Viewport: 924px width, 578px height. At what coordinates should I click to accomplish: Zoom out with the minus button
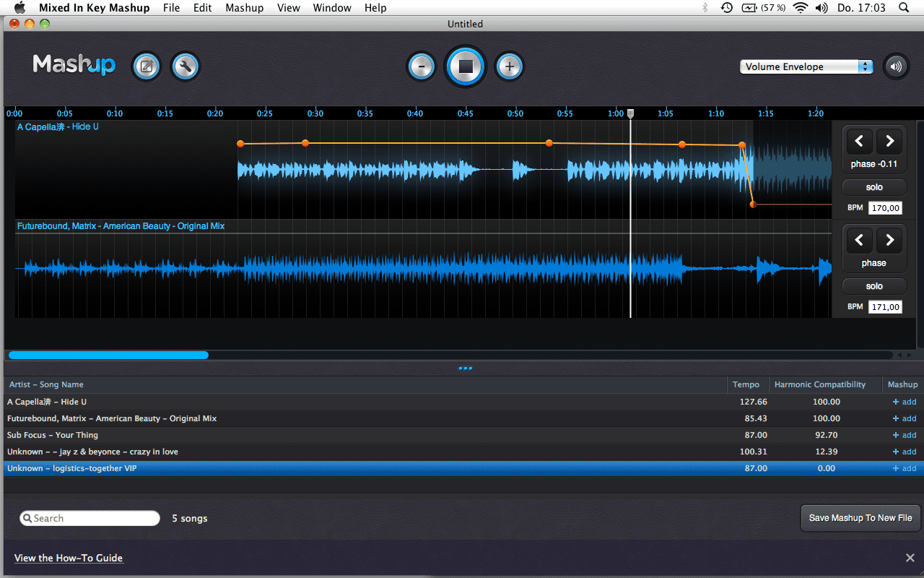[422, 67]
